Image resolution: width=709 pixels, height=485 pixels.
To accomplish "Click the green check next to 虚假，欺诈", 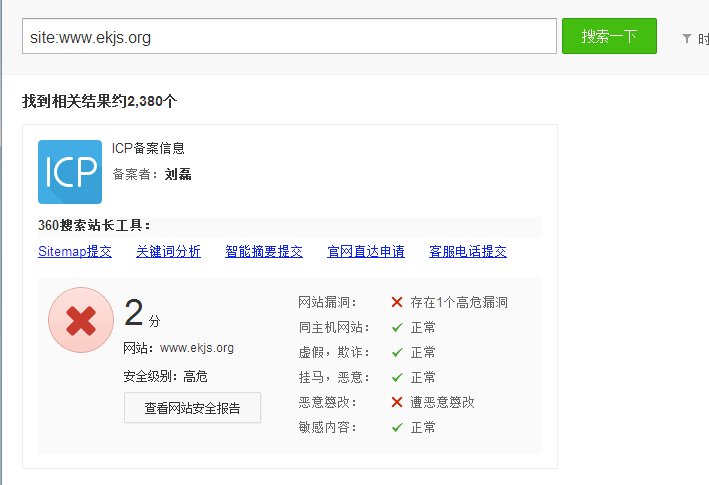I will 397,352.
